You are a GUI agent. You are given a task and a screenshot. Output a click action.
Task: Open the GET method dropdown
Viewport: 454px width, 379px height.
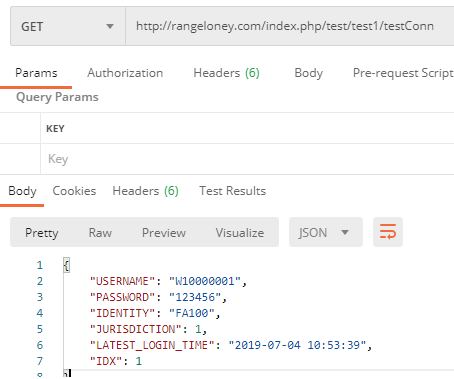coord(68,26)
